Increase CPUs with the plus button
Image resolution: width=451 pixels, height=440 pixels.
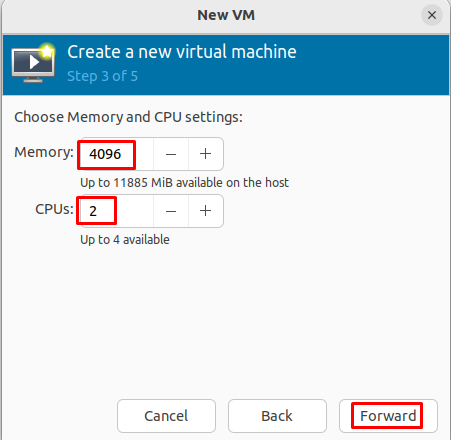[x=206, y=211]
